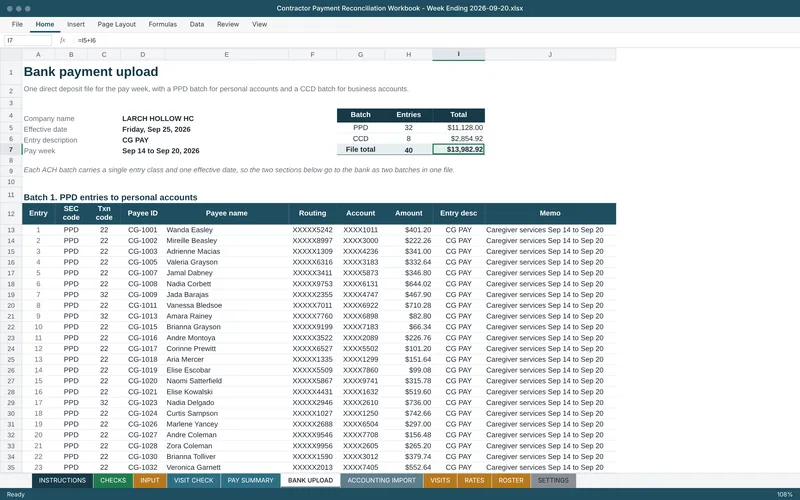Click effective date Friday, Sep 25, 2026
Viewport: 800px width, 500px height.
tap(156, 129)
